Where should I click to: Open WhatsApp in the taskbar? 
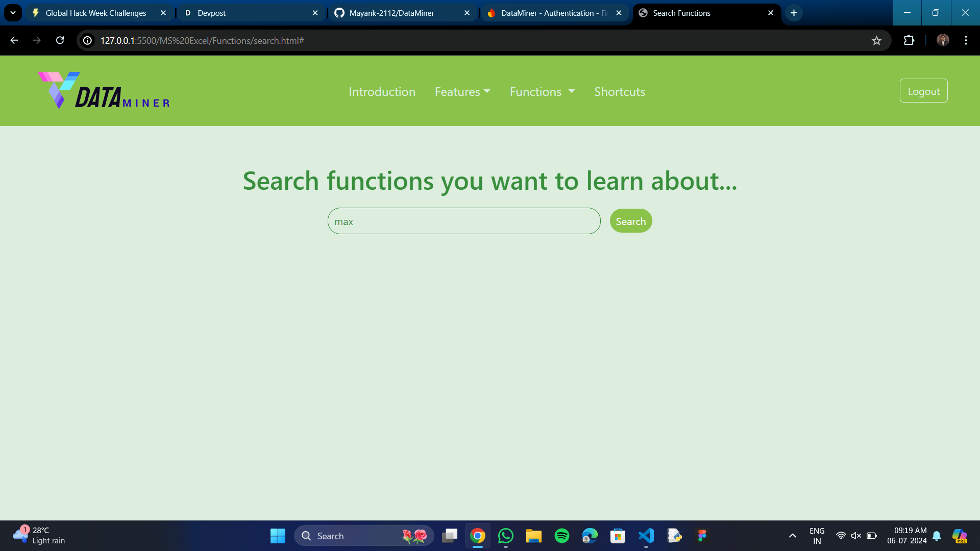pyautogui.click(x=505, y=536)
